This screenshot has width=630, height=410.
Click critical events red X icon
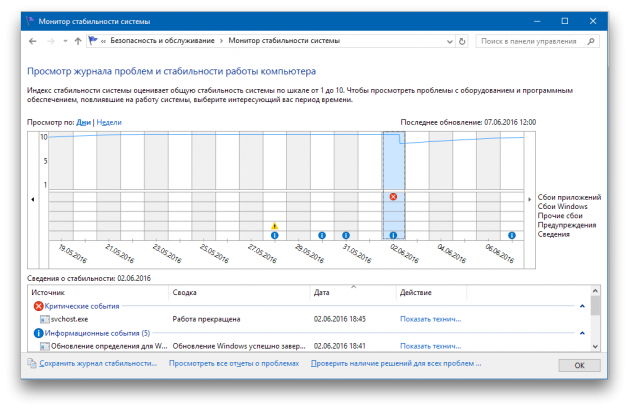[x=39, y=306]
